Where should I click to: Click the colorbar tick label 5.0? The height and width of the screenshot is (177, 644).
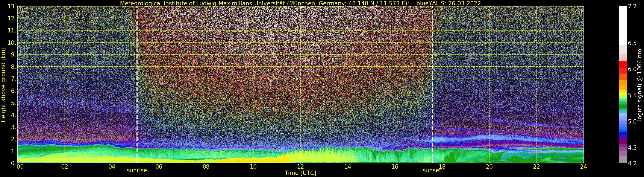click(x=632, y=121)
